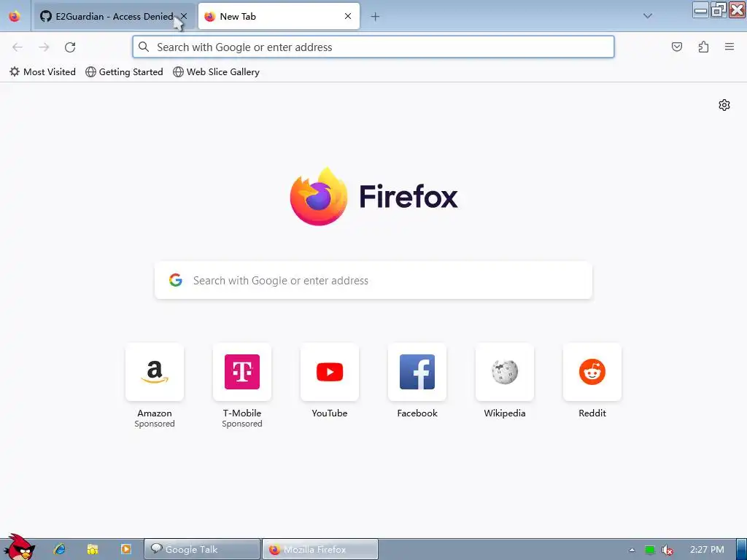The width and height of the screenshot is (747, 560).
Task: Click the magnifier icon in address bar
Action: click(x=144, y=47)
